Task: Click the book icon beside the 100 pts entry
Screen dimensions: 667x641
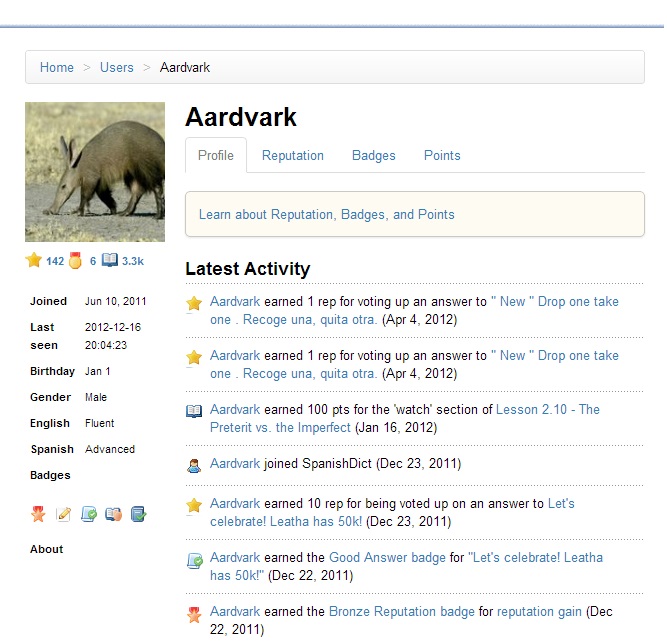Action: tap(194, 411)
